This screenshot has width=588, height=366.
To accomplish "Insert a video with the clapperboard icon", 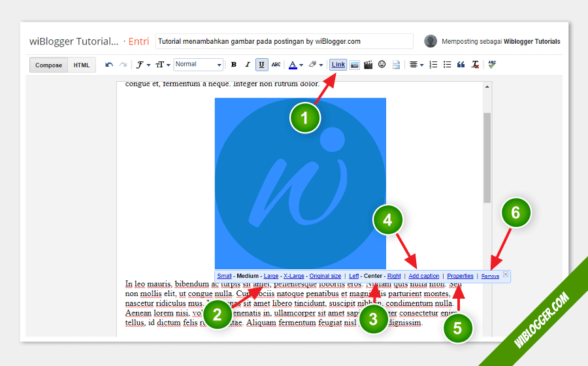I will tap(368, 65).
